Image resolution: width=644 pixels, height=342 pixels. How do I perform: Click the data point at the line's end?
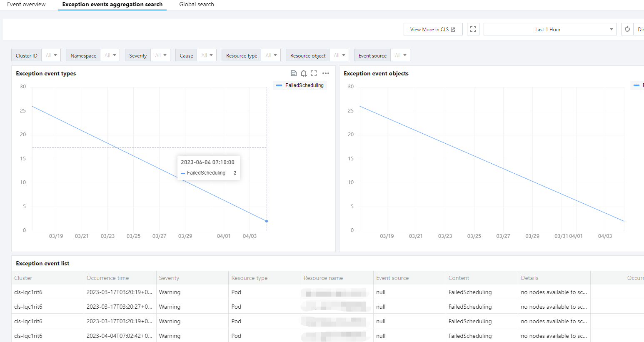tap(267, 221)
